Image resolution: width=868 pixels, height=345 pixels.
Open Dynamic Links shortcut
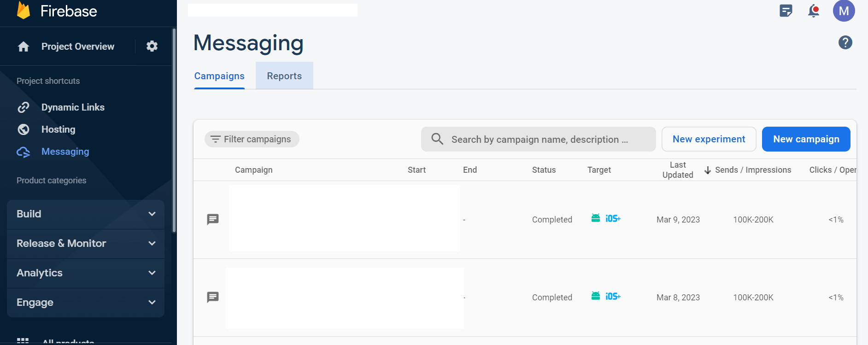[x=73, y=107]
